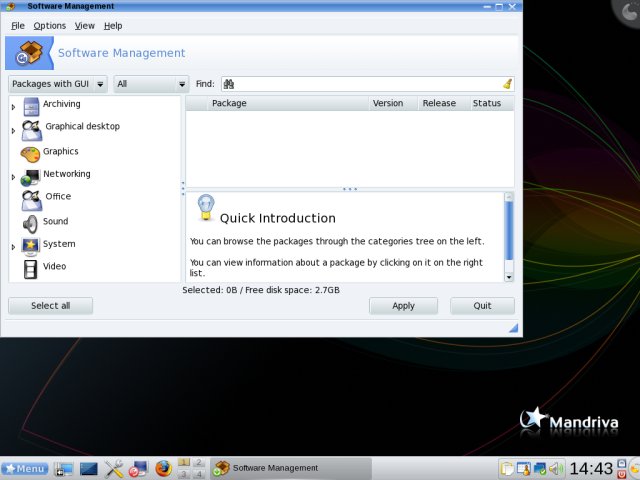Image resolution: width=640 pixels, height=480 pixels.
Task: Select the Sound speaker icon
Action: pyautogui.click(x=30, y=224)
